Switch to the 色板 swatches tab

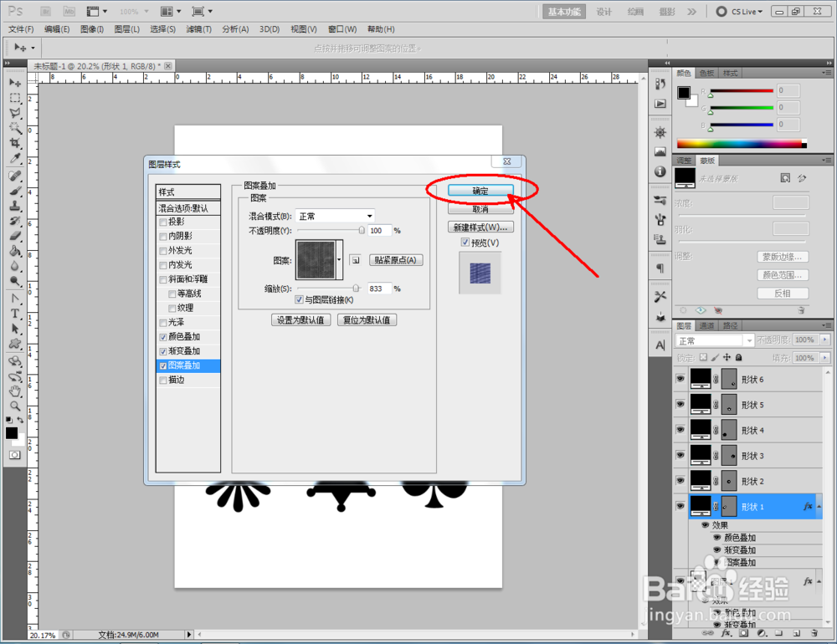pyautogui.click(x=706, y=73)
